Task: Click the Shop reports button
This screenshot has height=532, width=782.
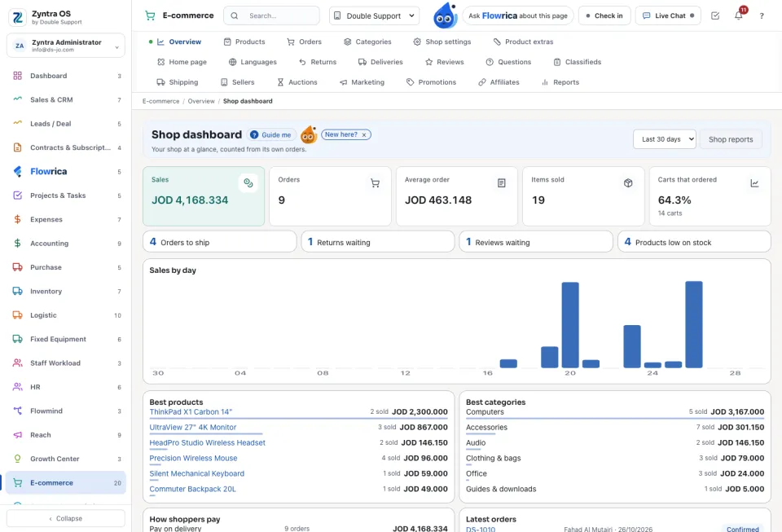Action: tap(731, 139)
